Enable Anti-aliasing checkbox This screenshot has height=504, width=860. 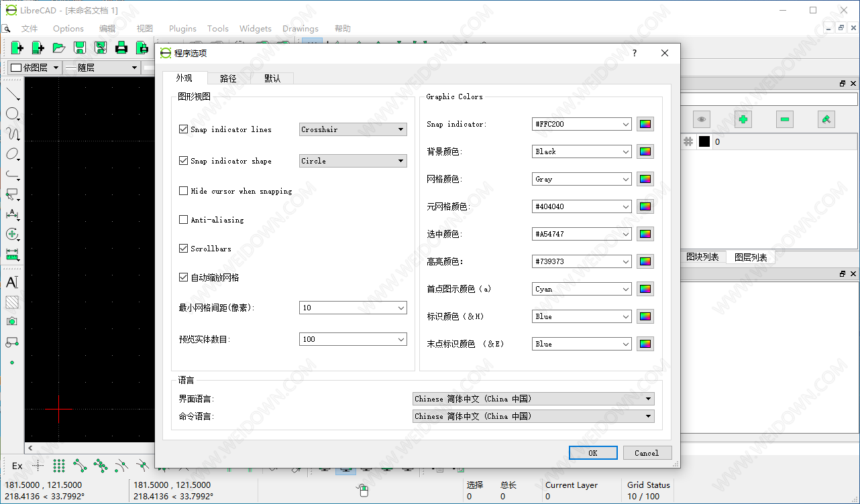click(x=183, y=220)
